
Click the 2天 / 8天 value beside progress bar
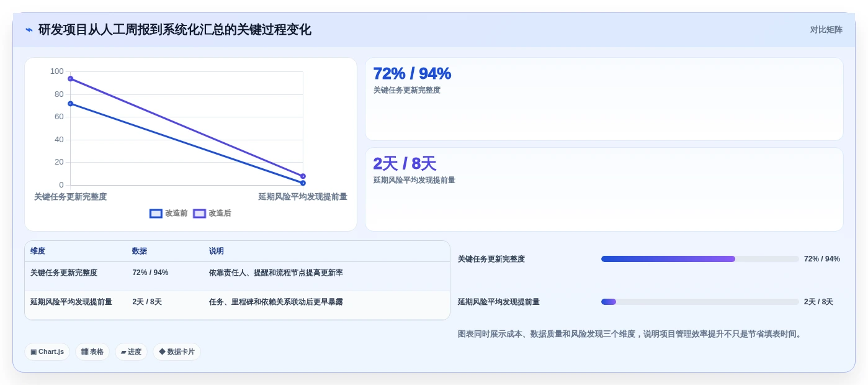tap(818, 302)
